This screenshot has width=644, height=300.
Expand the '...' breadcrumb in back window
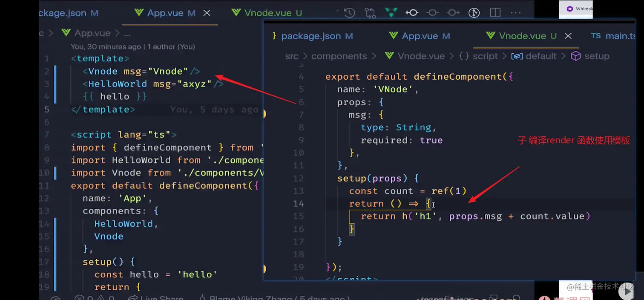[126, 33]
